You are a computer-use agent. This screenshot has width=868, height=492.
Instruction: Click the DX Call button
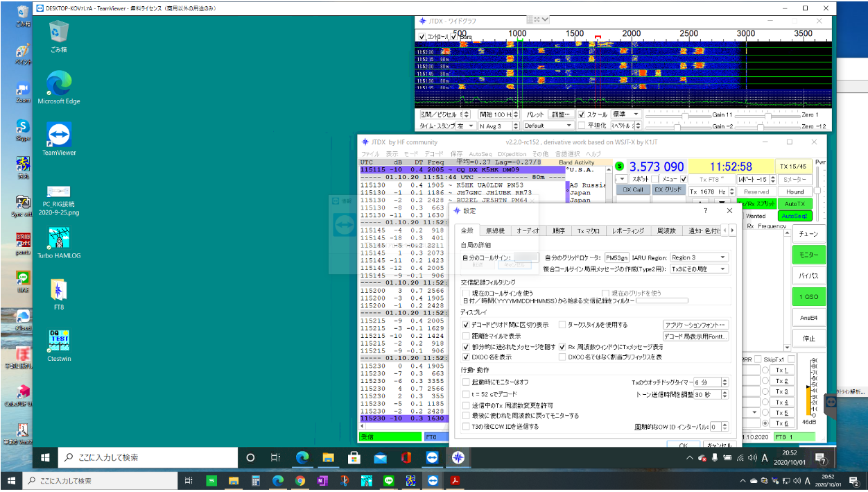click(x=632, y=189)
